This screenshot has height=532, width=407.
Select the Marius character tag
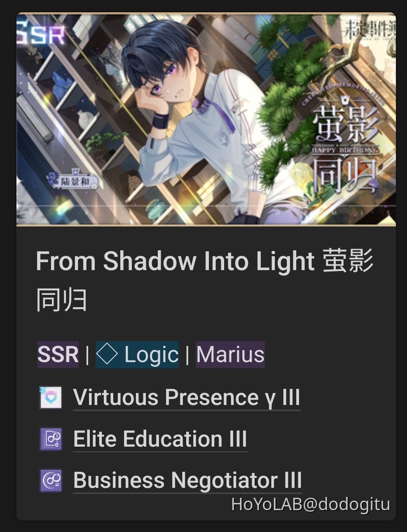point(230,355)
